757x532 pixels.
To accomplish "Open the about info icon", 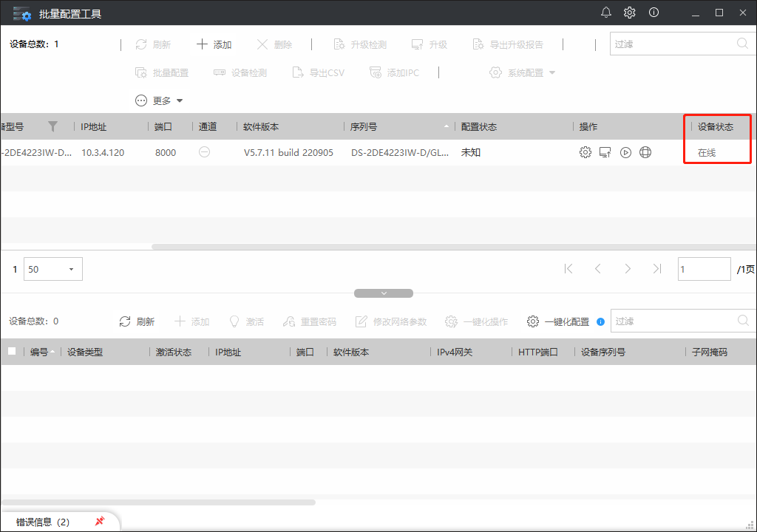I will pyautogui.click(x=654, y=13).
